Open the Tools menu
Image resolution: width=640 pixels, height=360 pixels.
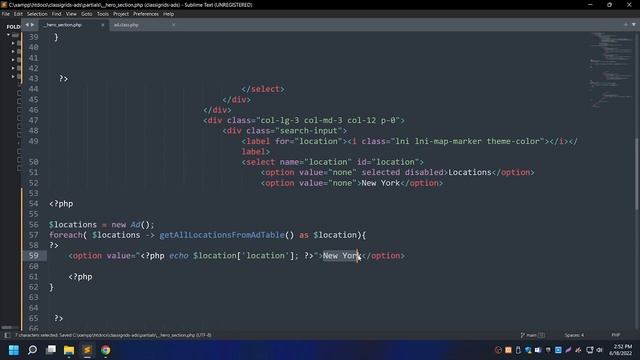[x=103, y=14]
